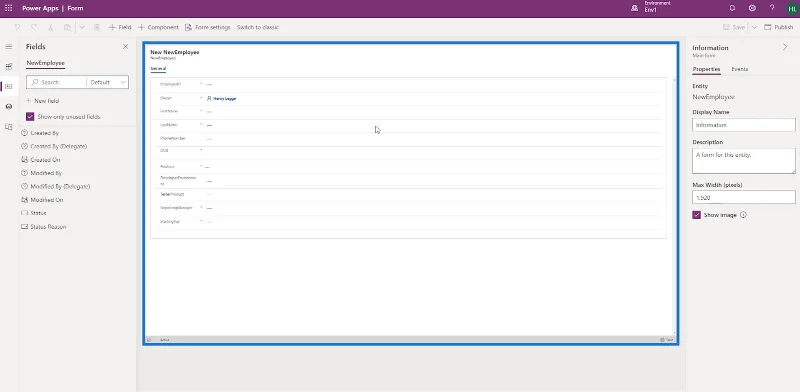Open the Form libraries icon in left rail

(9, 127)
